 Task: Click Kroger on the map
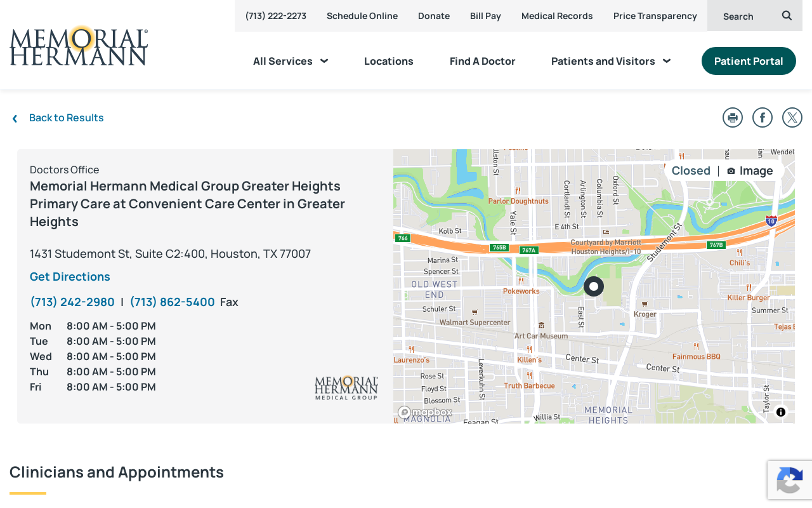point(645,314)
